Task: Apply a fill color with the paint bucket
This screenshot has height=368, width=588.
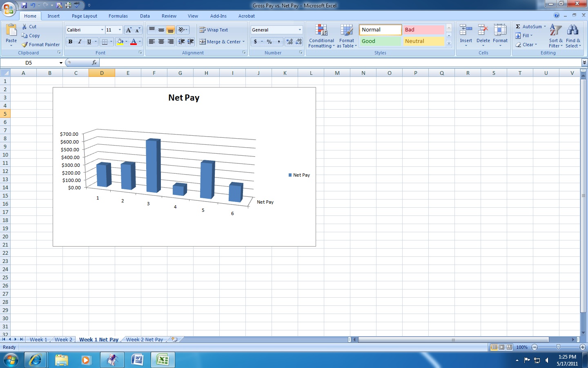Action: coord(120,41)
